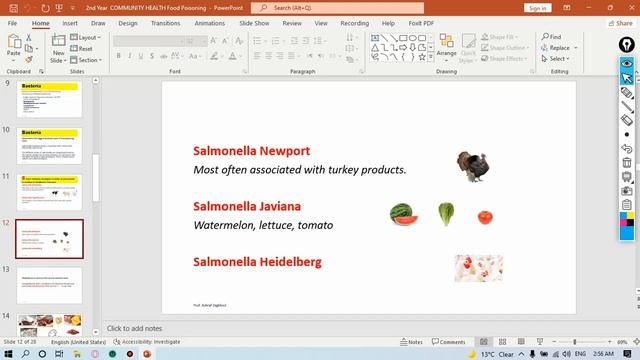640x360 pixels.
Task: Click the Redo icon in Quick Access
Action: (45, 8)
